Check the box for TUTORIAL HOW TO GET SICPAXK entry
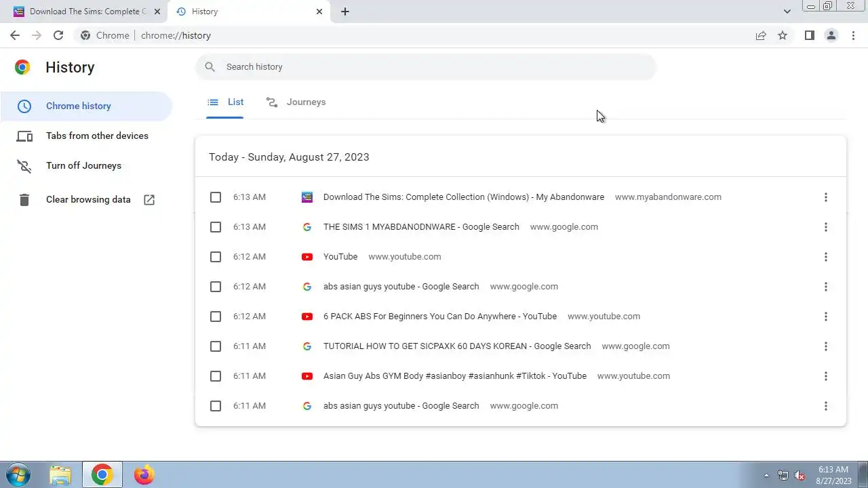Viewport: 868px width, 488px height. coord(216,346)
